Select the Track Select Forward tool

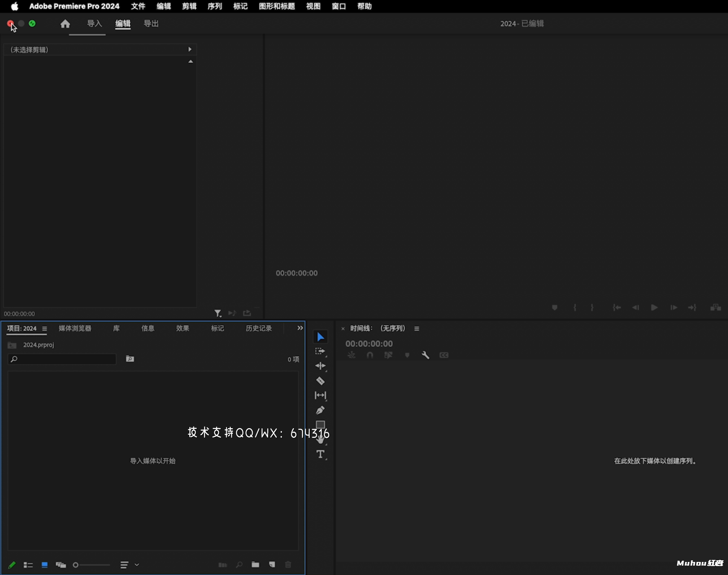320,352
